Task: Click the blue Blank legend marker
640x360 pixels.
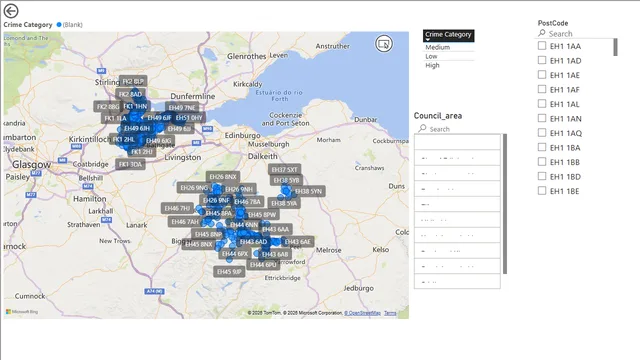Action: click(x=59, y=25)
